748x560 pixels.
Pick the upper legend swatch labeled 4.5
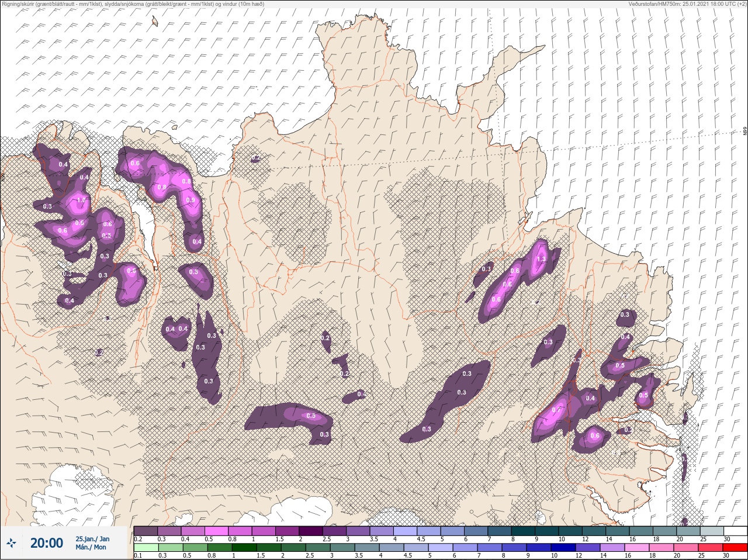coord(430,531)
